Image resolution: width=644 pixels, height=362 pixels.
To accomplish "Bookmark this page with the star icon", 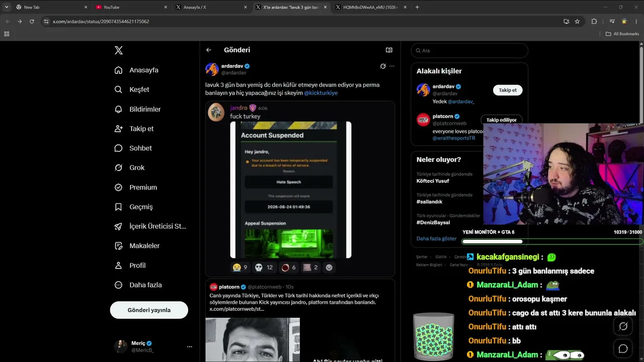I will (x=577, y=21).
